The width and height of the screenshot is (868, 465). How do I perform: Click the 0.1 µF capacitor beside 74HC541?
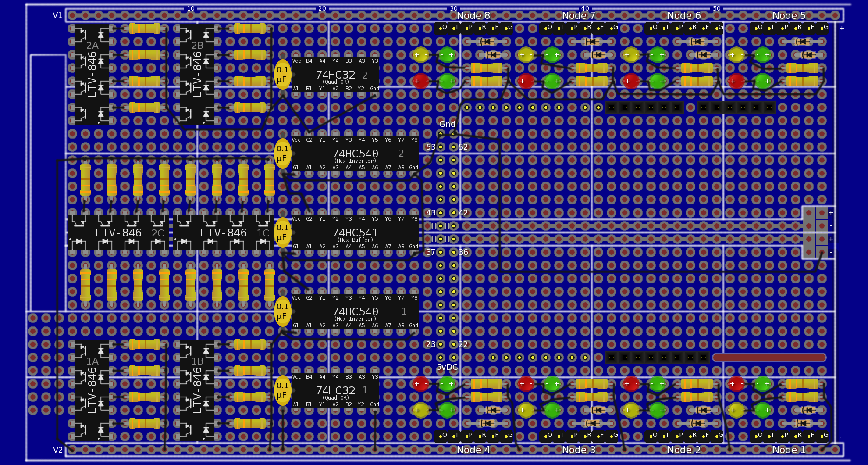click(282, 232)
